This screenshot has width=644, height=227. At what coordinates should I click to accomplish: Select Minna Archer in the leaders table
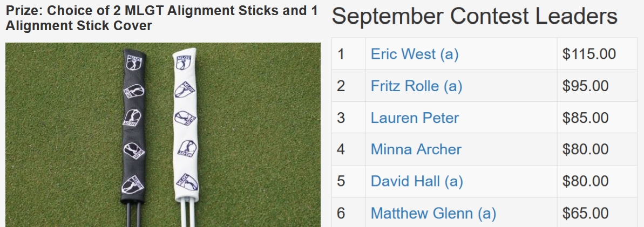(x=416, y=149)
